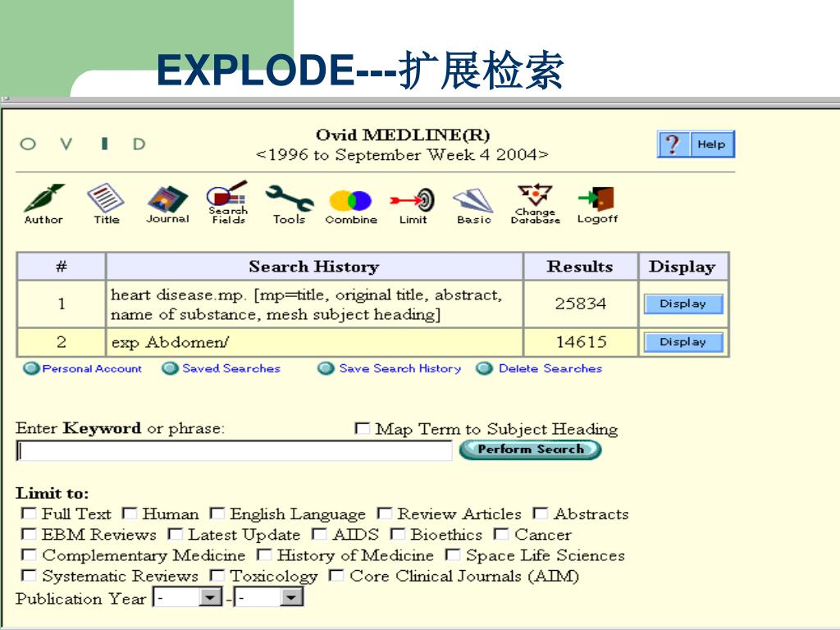Check the Toxicology limit
The image size is (840, 630).
(x=217, y=575)
